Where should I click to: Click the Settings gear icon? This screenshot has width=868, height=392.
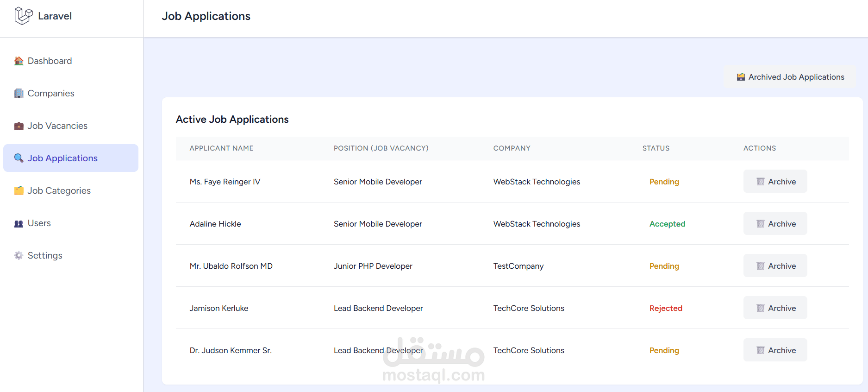(19, 256)
